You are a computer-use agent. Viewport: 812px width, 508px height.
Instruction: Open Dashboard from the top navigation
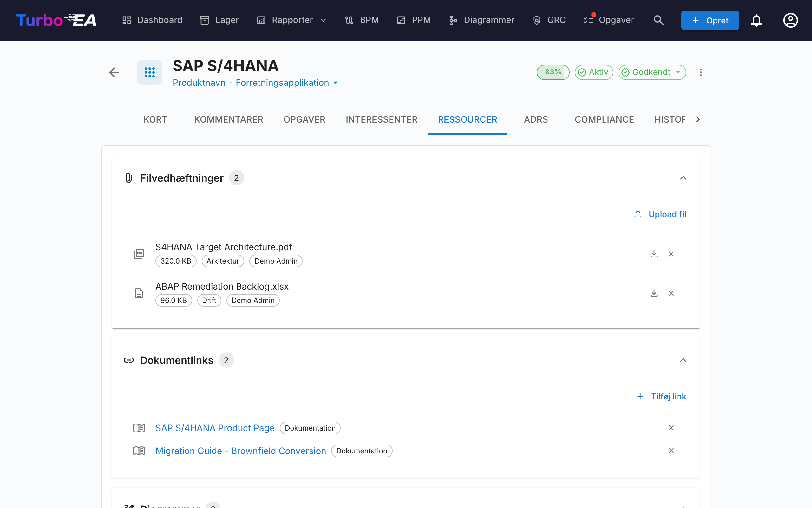[x=152, y=20]
